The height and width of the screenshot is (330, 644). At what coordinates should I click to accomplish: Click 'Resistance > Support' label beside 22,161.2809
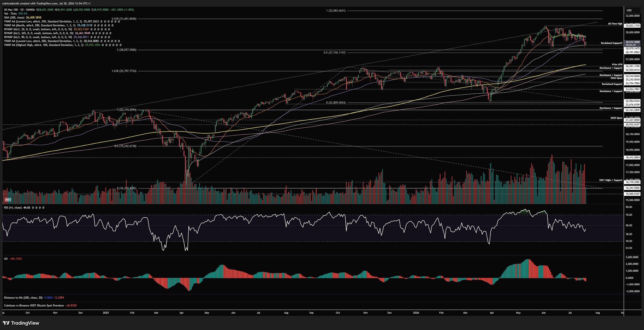coord(611,108)
